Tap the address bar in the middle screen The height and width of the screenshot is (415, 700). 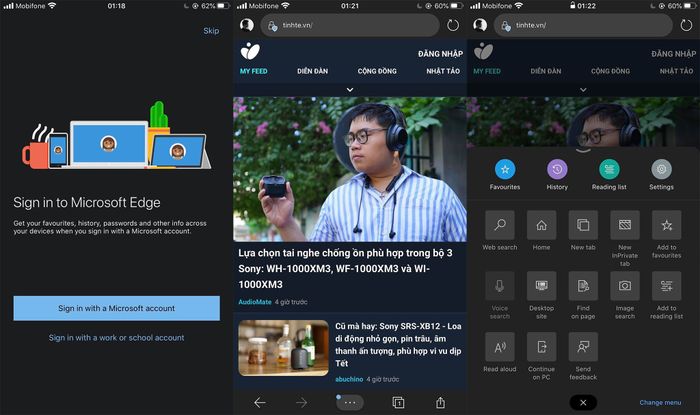click(x=350, y=25)
